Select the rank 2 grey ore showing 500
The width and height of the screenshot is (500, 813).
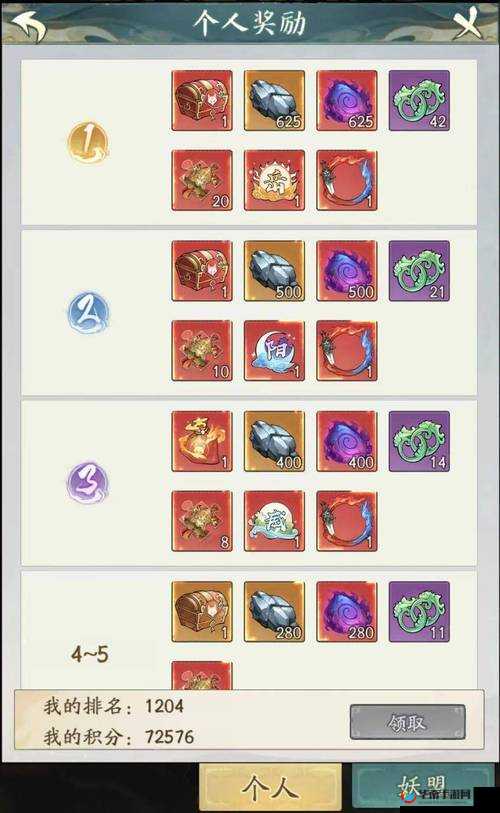(x=274, y=271)
